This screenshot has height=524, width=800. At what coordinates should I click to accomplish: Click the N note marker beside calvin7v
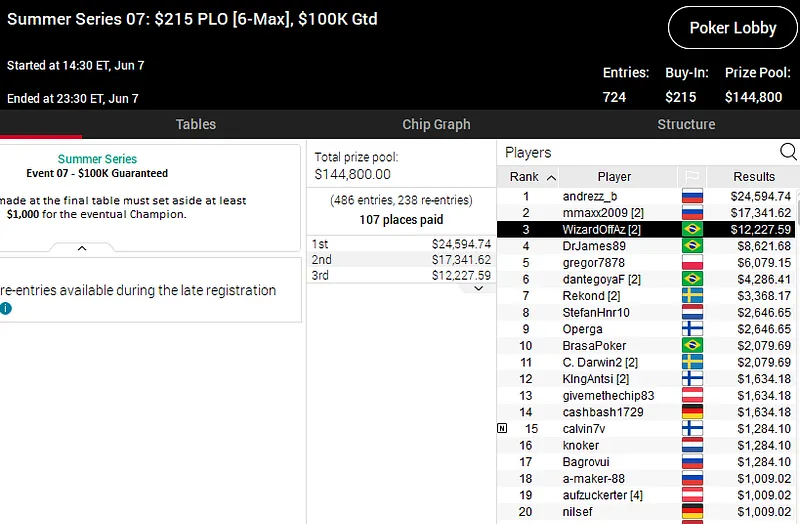pyautogui.click(x=502, y=428)
